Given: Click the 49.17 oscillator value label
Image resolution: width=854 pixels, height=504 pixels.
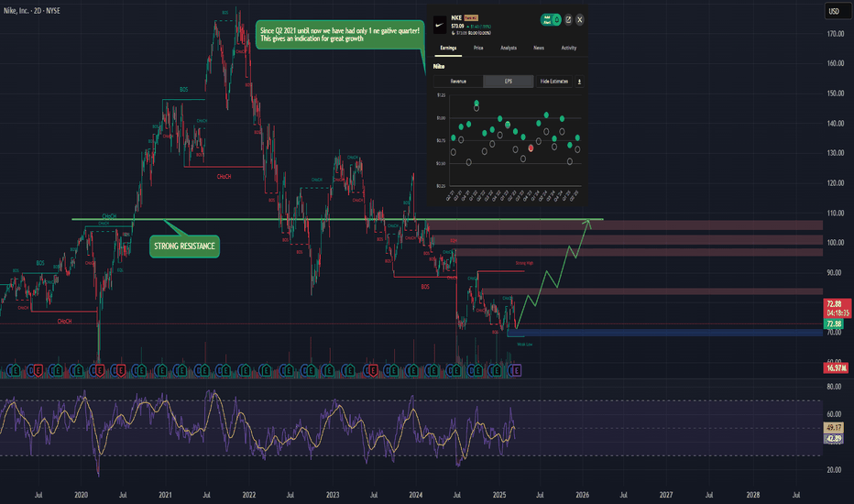Looking at the screenshot, I should (833, 428).
